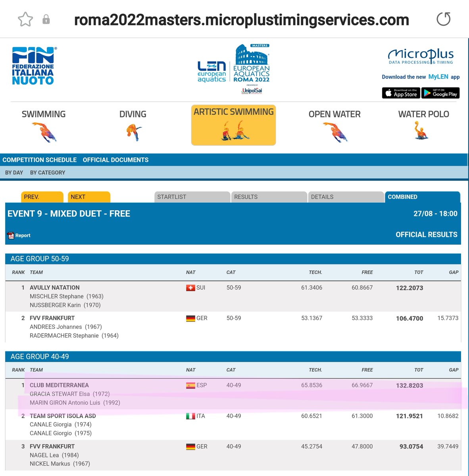Switch to the Details tab
469x476 pixels.
coord(346,197)
